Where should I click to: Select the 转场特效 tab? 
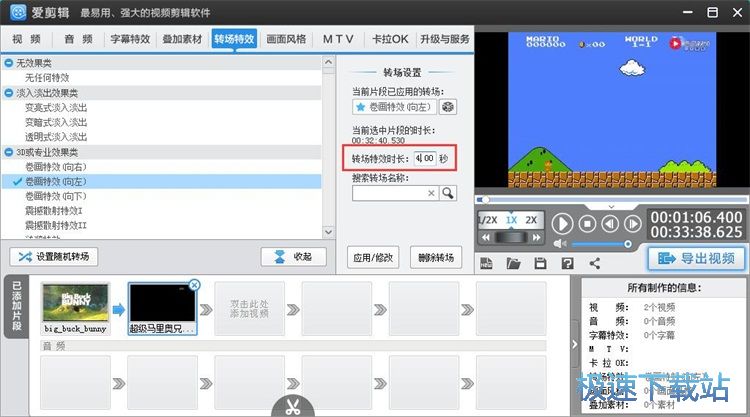tap(234, 39)
